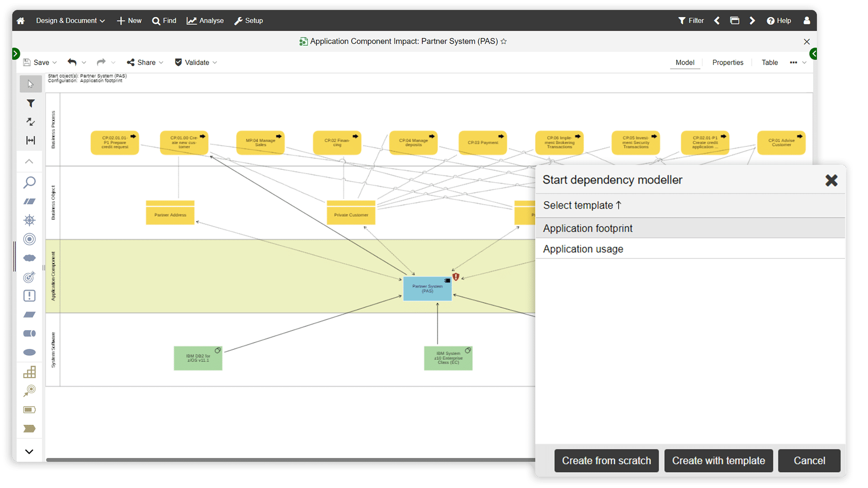Click the filter funnel palette icon
The image size is (868, 488).
click(x=30, y=103)
